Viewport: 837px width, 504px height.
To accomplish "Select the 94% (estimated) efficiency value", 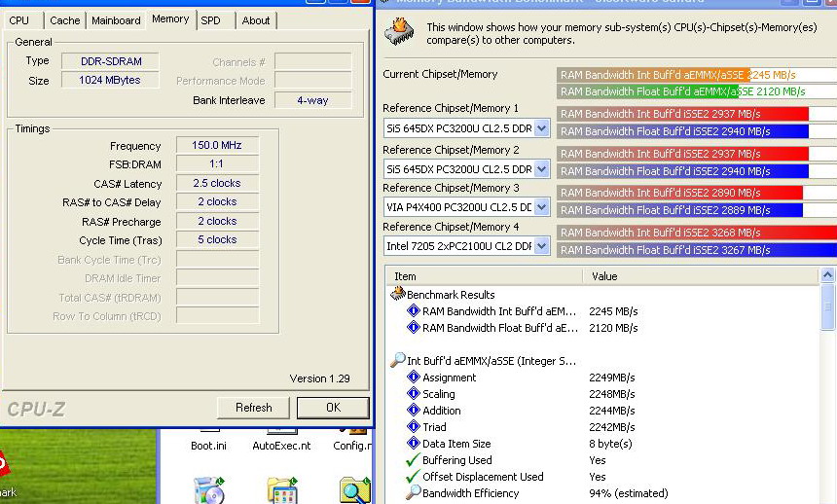I will click(x=629, y=493).
